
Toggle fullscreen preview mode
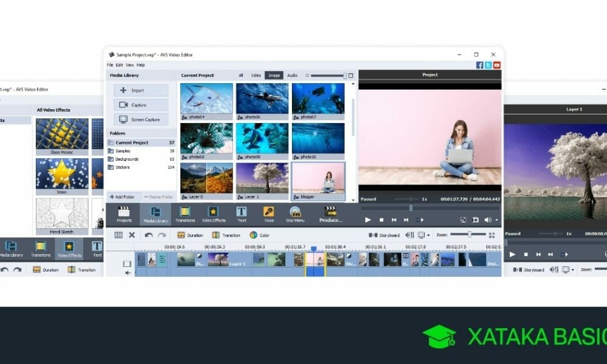(x=463, y=220)
